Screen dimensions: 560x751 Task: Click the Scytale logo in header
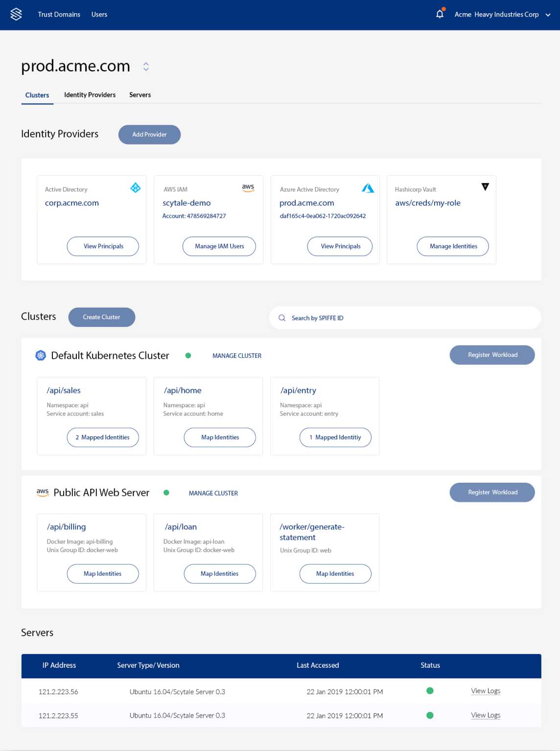(16, 14)
